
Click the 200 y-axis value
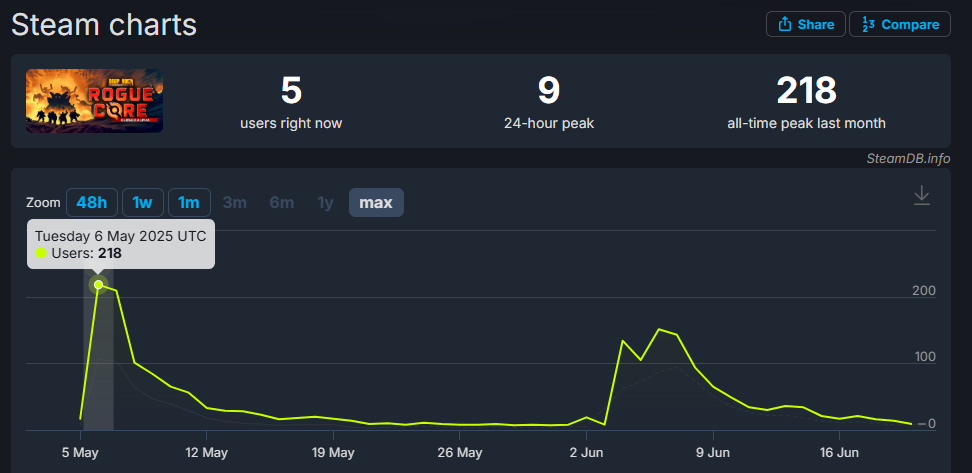tap(924, 291)
